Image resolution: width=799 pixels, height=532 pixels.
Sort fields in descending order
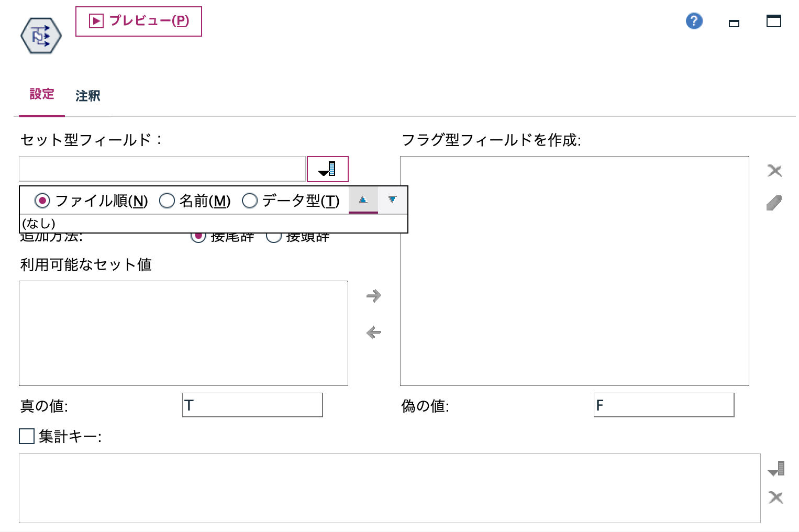392,201
